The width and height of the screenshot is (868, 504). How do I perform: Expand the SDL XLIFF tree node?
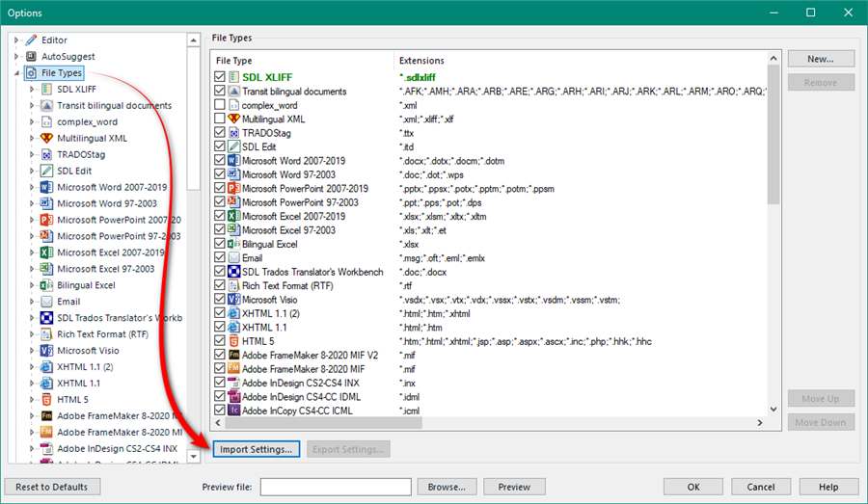pos(32,89)
